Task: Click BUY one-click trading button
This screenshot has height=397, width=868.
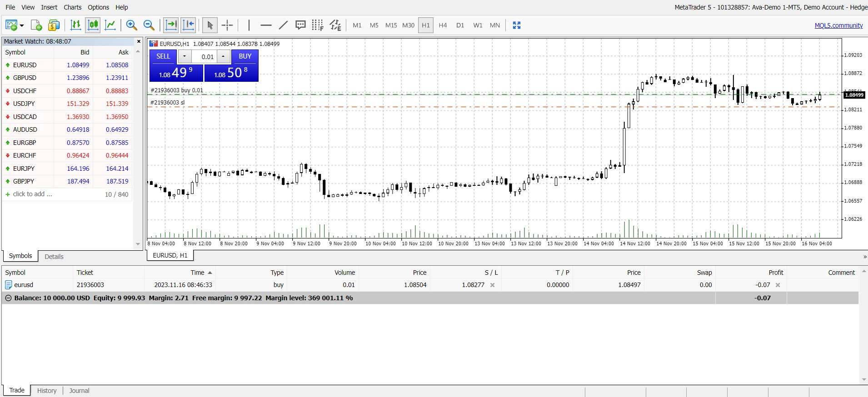Action: click(245, 56)
